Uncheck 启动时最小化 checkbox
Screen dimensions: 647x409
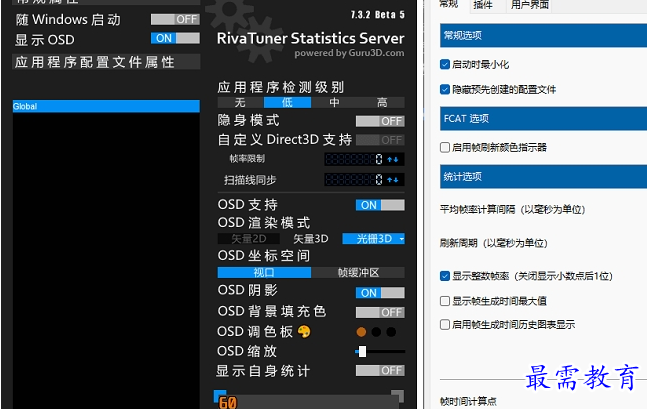(445, 63)
